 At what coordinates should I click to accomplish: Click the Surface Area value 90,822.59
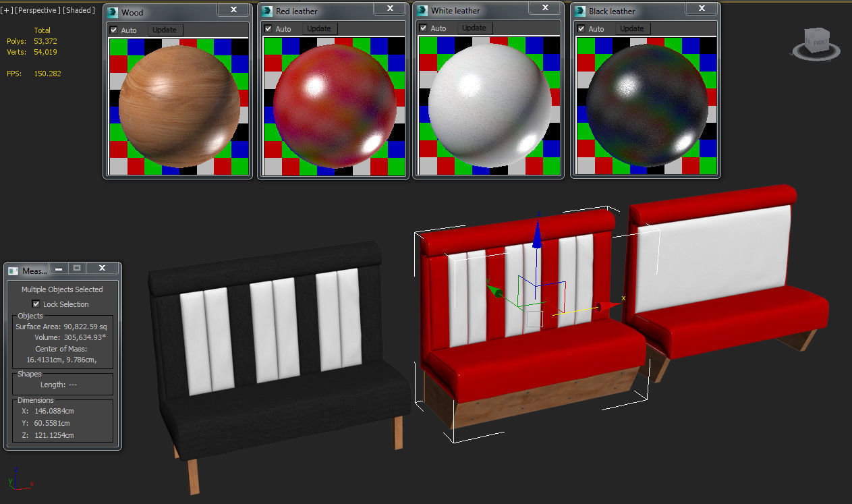(x=85, y=327)
